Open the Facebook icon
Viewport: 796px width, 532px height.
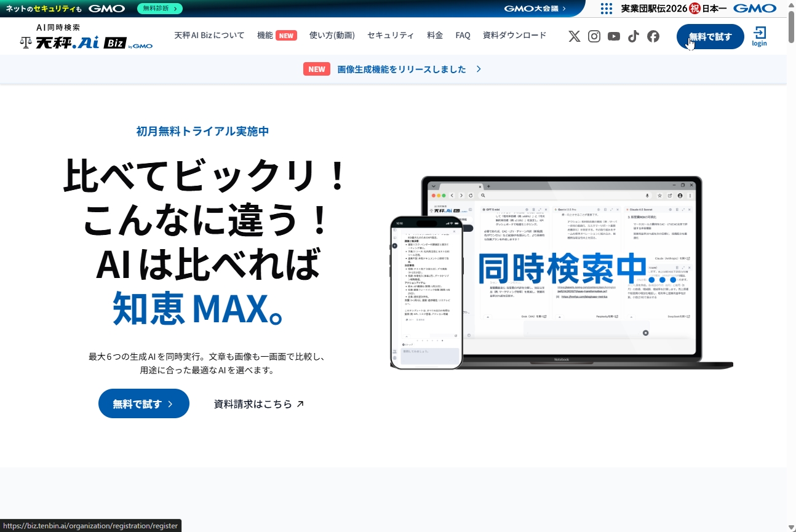(x=653, y=36)
